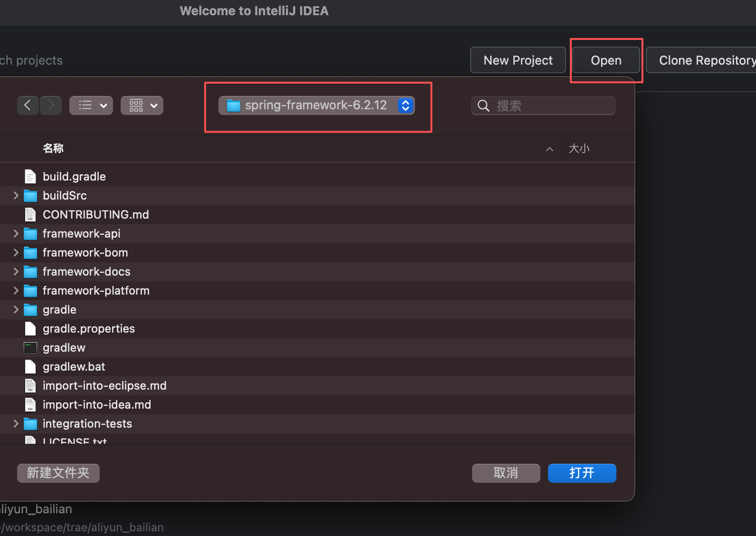Select import-into-idea.md file name
756x536 pixels.
(97, 405)
